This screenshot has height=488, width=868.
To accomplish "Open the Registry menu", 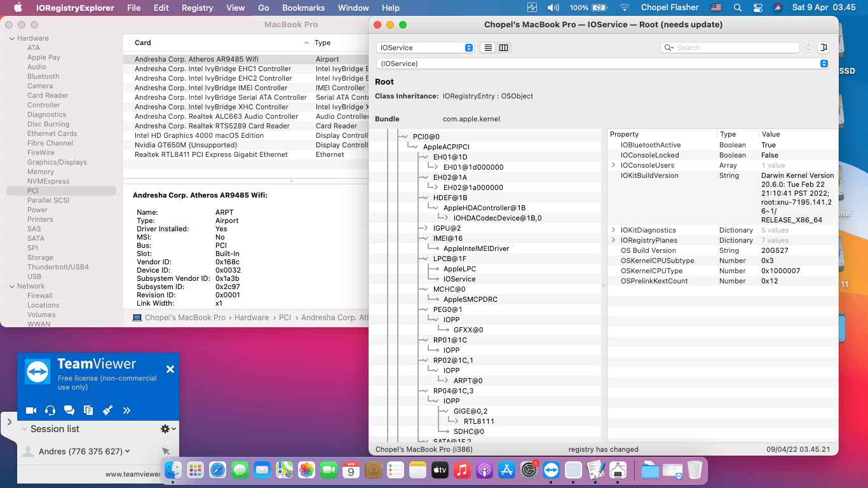I will click(x=197, y=8).
